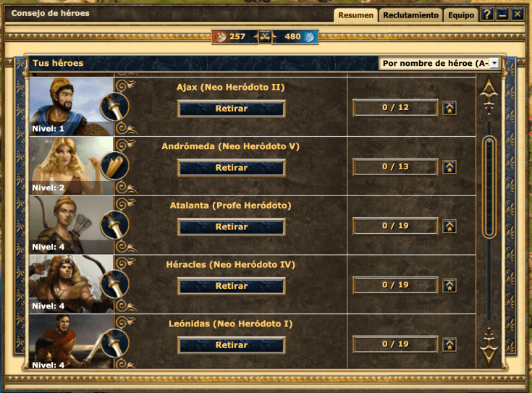Open the Equipo tab
Screen dimensions: 532x393
pyautogui.click(x=461, y=15)
